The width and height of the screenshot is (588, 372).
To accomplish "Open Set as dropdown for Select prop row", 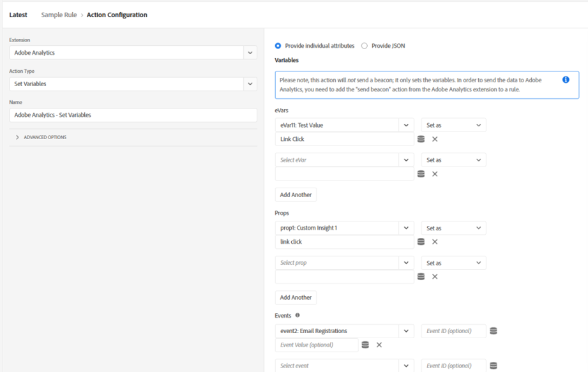I will 453,263.
